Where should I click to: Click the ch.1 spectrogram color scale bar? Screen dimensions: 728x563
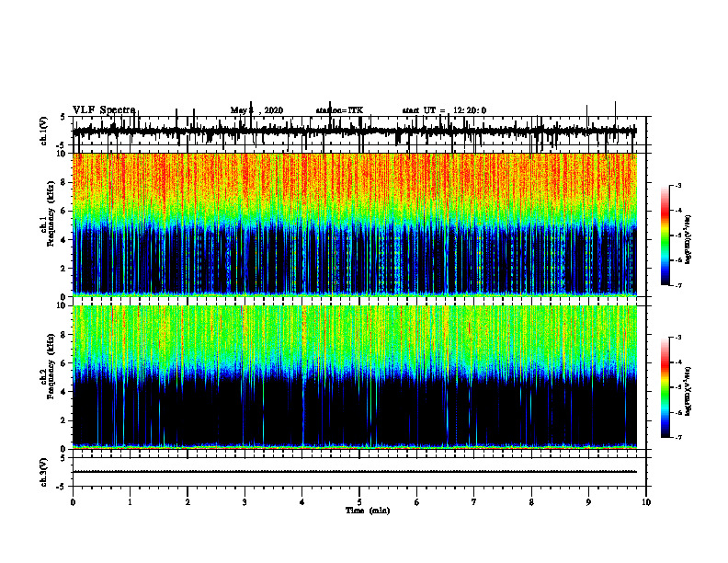[665, 236]
